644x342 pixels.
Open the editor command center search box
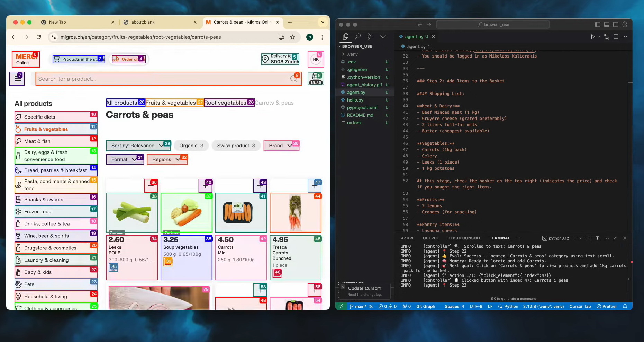point(493,25)
